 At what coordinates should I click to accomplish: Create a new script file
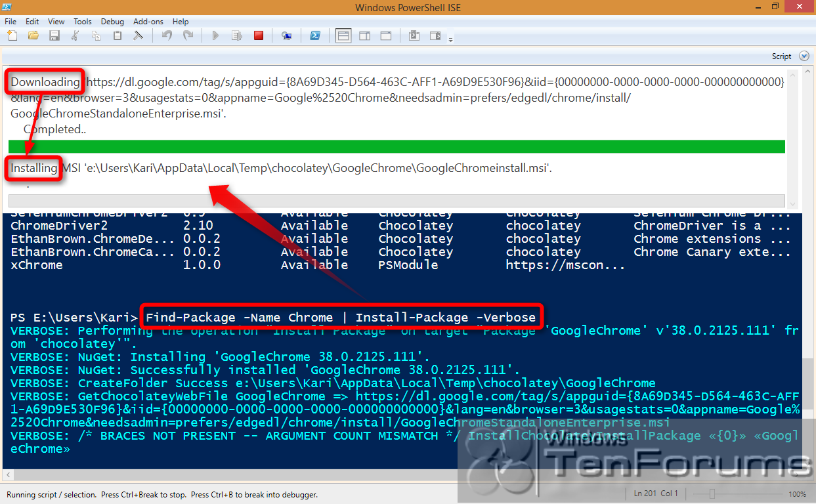12,35
